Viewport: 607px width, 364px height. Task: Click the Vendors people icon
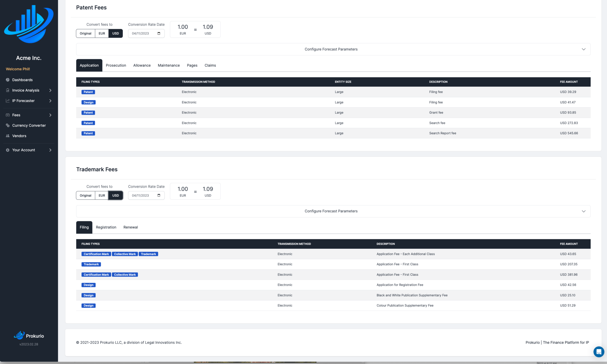pos(8,136)
